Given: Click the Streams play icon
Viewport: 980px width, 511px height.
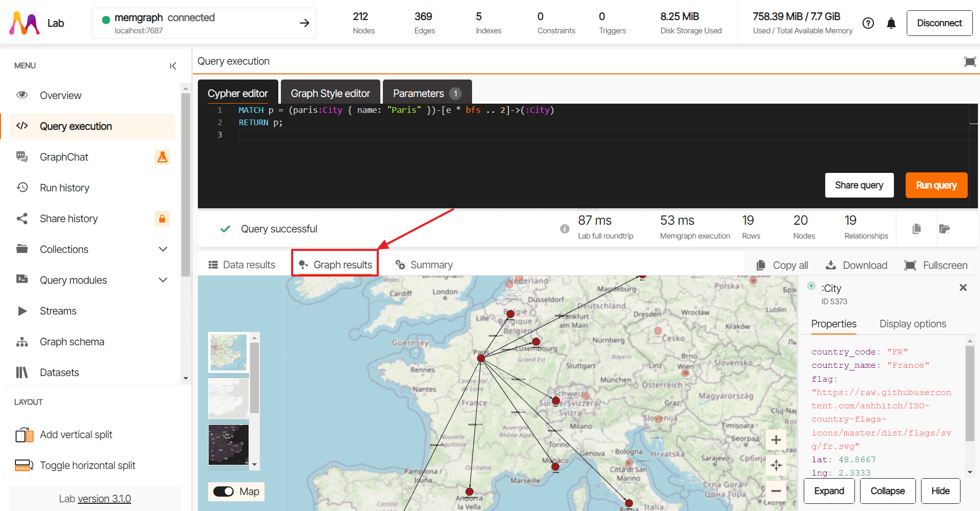Looking at the screenshot, I should 22,311.
